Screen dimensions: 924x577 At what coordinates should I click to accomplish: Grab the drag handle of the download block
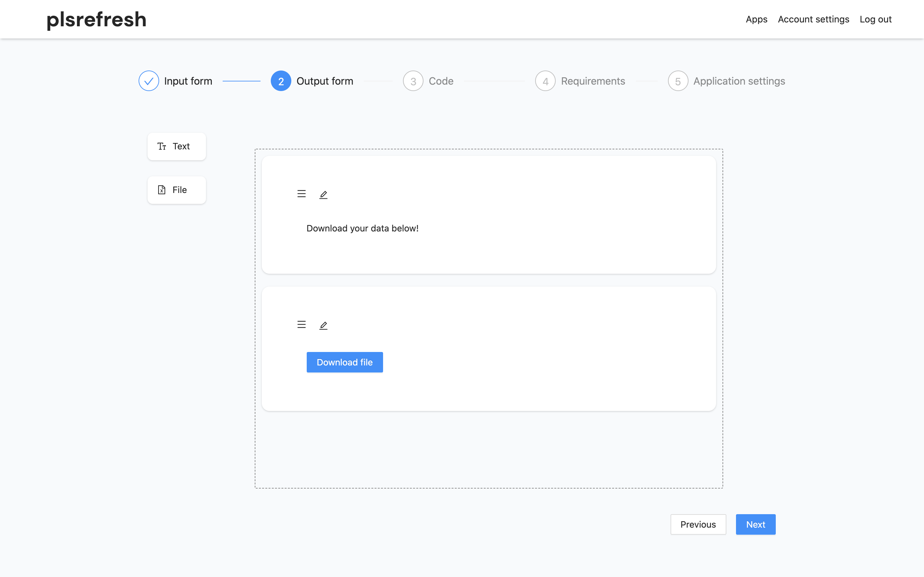[x=301, y=325]
